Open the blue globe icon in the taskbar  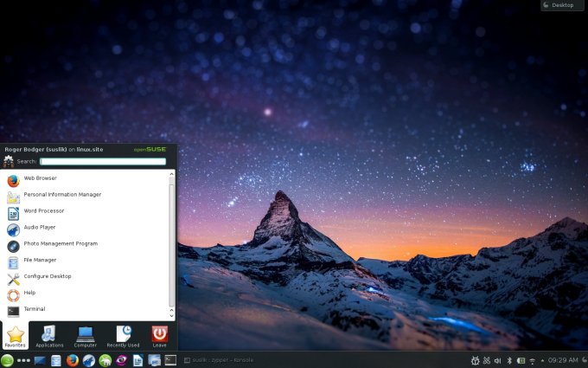[x=89, y=360]
